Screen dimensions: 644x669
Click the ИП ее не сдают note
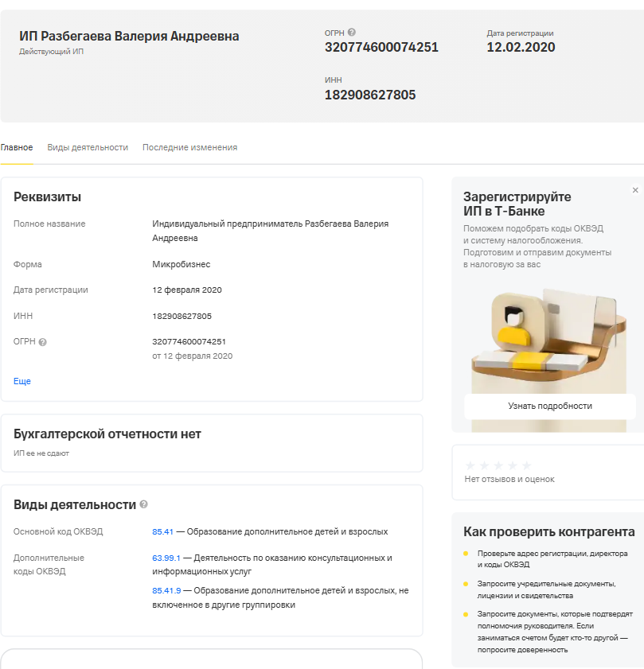pyautogui.click(x=41, y=453)
